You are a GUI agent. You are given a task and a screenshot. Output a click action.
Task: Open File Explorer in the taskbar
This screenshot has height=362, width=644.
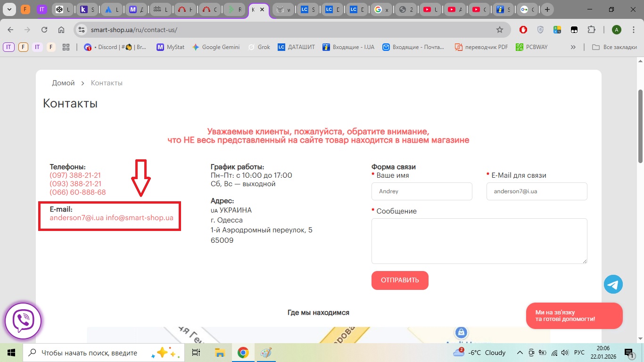click(x=220, y=353)
